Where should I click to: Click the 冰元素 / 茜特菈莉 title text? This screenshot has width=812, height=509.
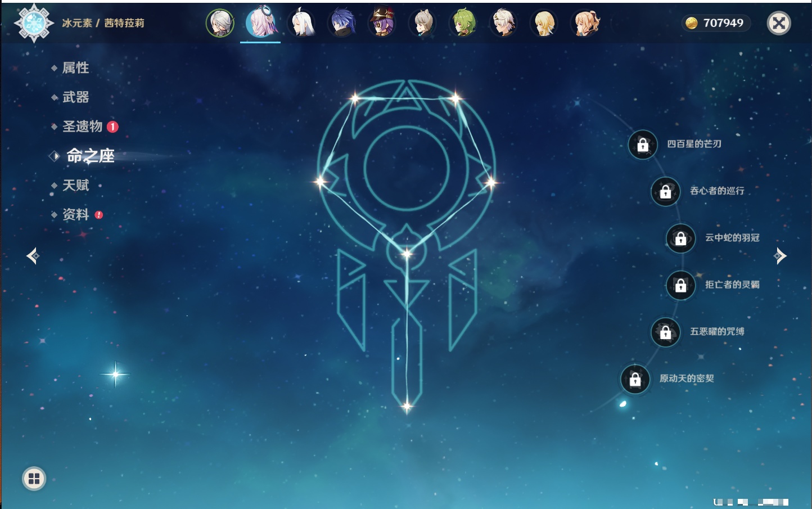103,23
